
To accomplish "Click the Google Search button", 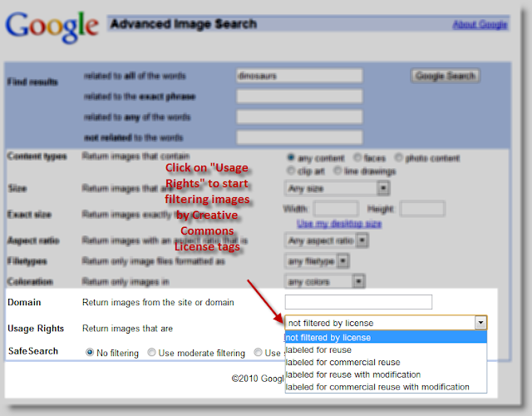I will [446, 76].
